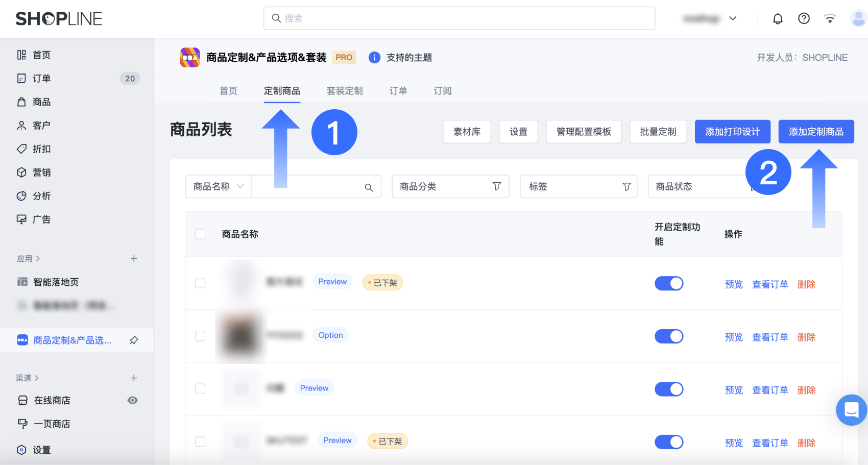Click 管理配置模板 button
The width and height of the screenshot is (868, 465).
point(584,132)
